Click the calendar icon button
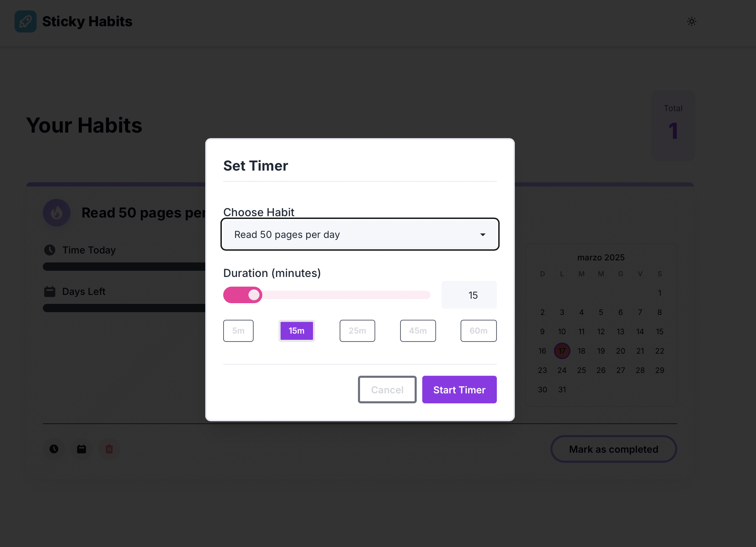The image size is (756, 547). [x=82, y=449]
